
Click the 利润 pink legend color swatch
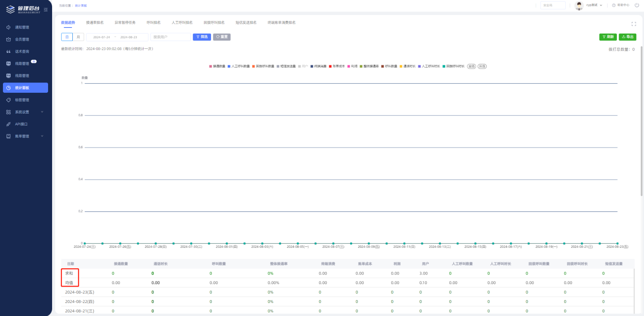pos(349,66)
